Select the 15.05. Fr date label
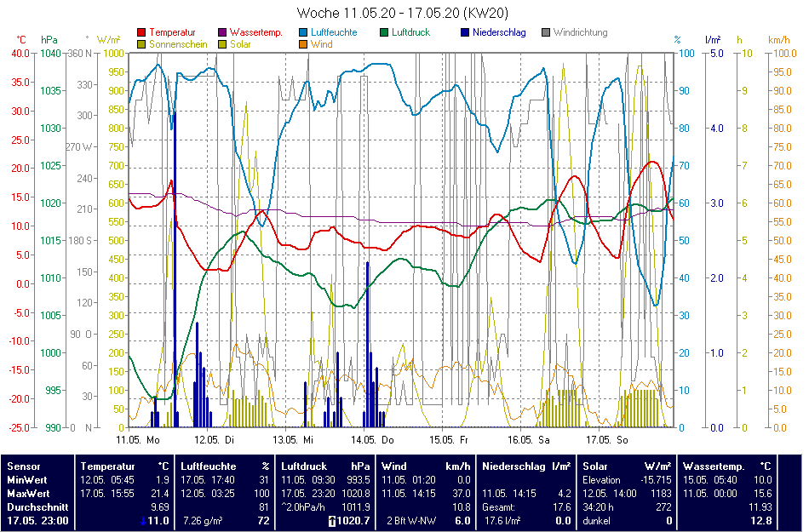Image resolution: width=809 pixels, height=532 pixels. pyautogui.click(x=449, y=440)
